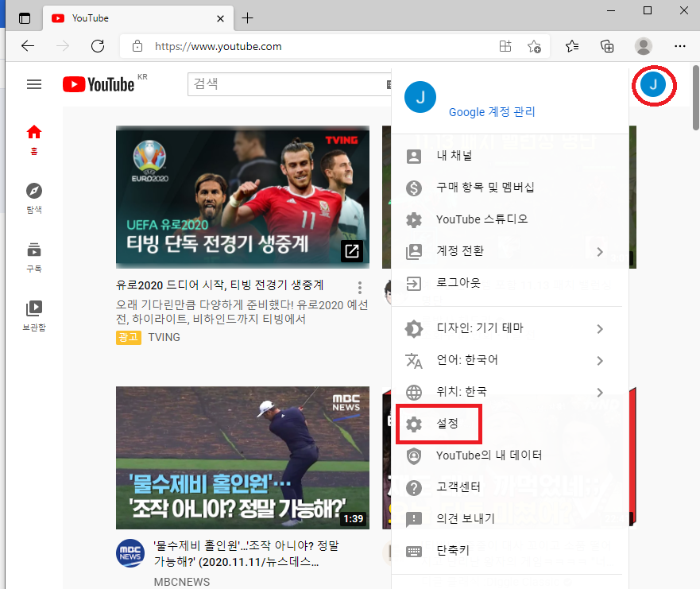Click the external-link icon on the Euro2020 thumbnail
This screenshot has width=700, height=589.
(x=352, y=251)
